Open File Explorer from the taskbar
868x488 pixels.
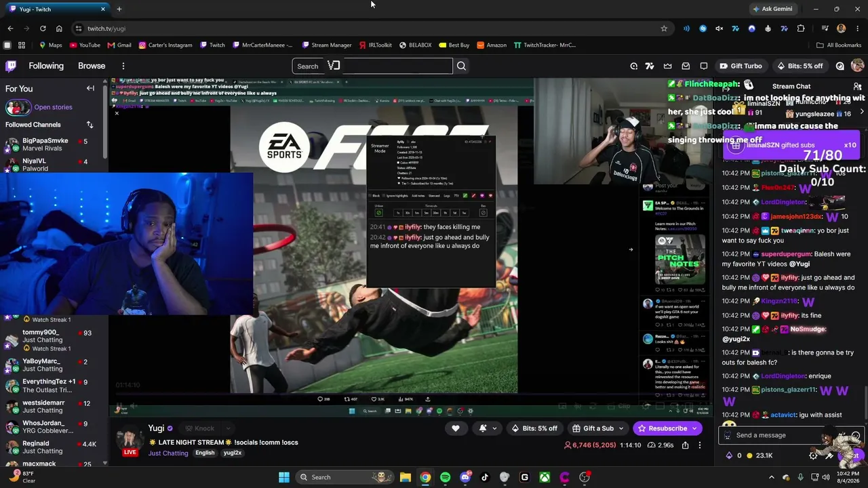click(406, 477)
